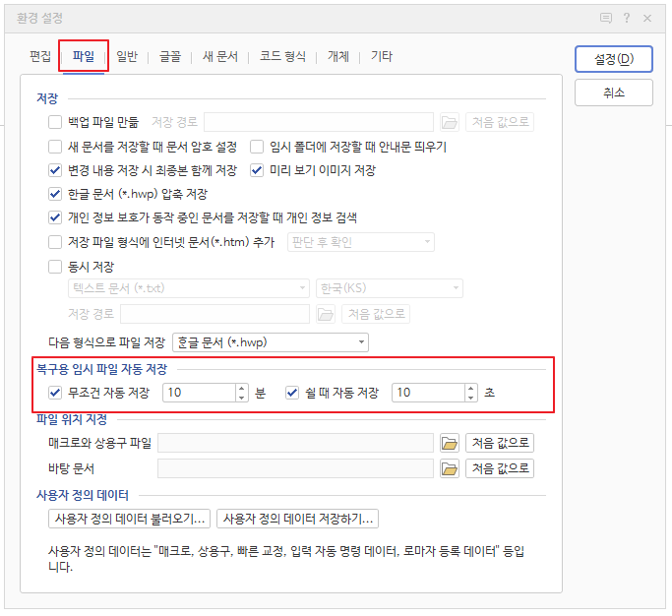Open folder browser for 바탕 문서 path

[449, 468]
